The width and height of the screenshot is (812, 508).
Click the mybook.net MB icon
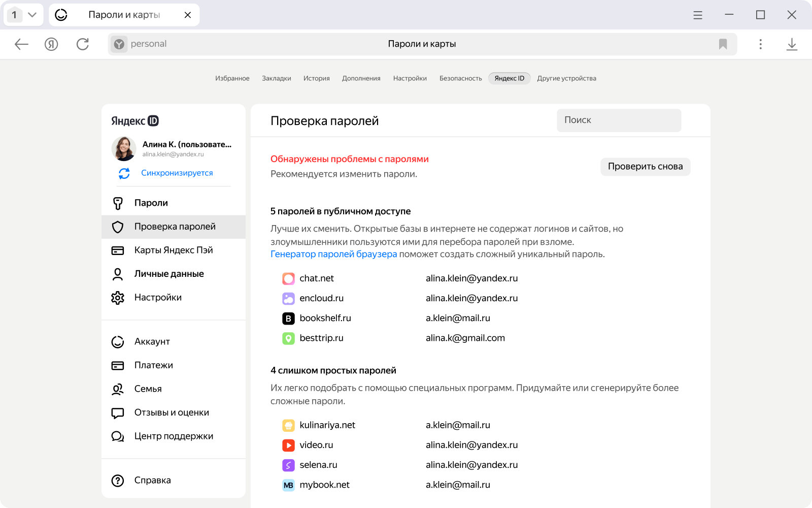(x=288, y=485)
